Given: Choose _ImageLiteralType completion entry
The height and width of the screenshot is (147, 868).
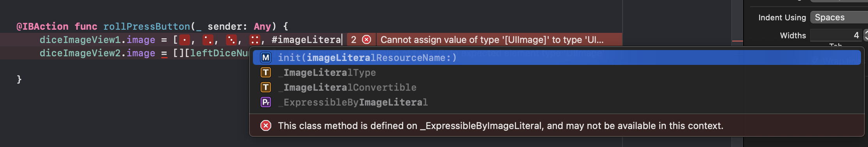Looking at the screenshot, I should pos(557,72).
